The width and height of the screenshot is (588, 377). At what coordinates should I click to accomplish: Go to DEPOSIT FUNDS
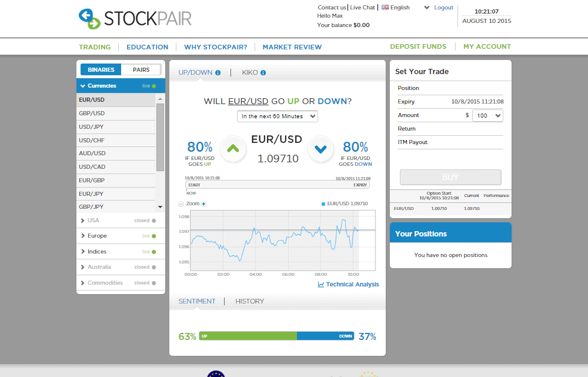click(418, 46)
